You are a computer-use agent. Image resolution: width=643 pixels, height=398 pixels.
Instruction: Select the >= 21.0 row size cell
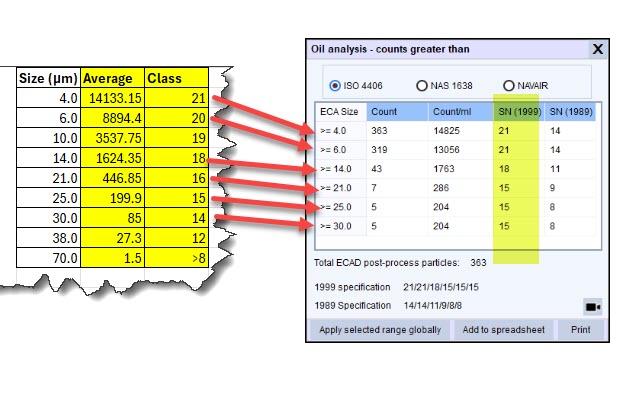point(341,188)
